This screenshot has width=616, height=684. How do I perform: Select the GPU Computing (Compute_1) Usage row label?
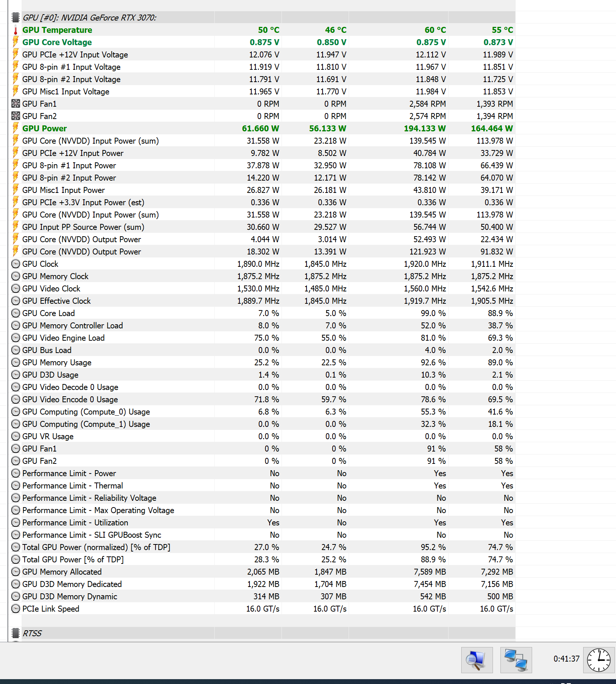(86, 424)
